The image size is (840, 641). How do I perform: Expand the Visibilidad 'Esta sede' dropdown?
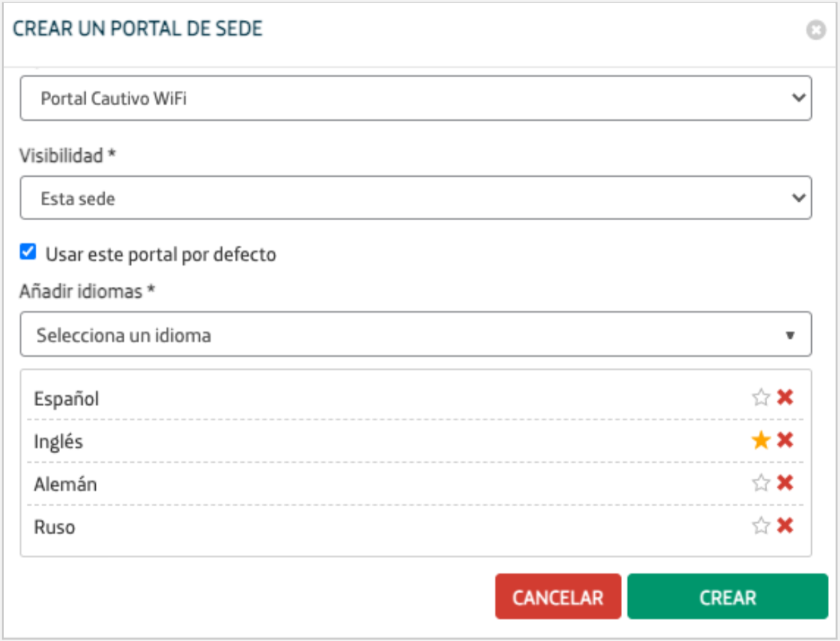click(415, 199)
